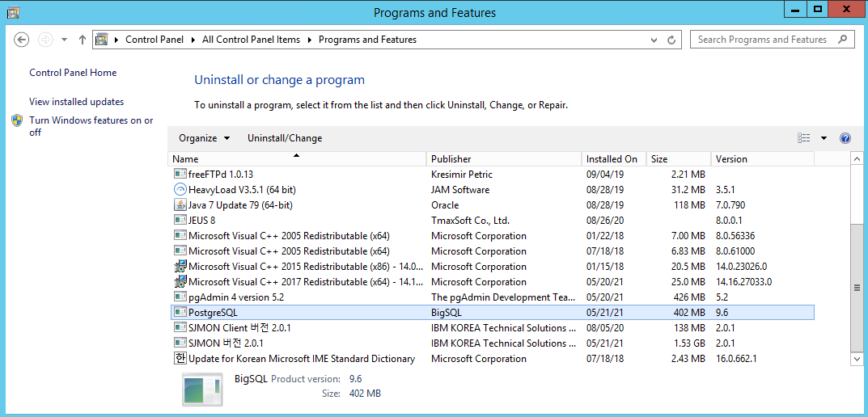The height and width of the screenshot is (417, 868).
Task: Click the HeavyLoad program icon
Action: pyautogui.click(x=180, y=190)
